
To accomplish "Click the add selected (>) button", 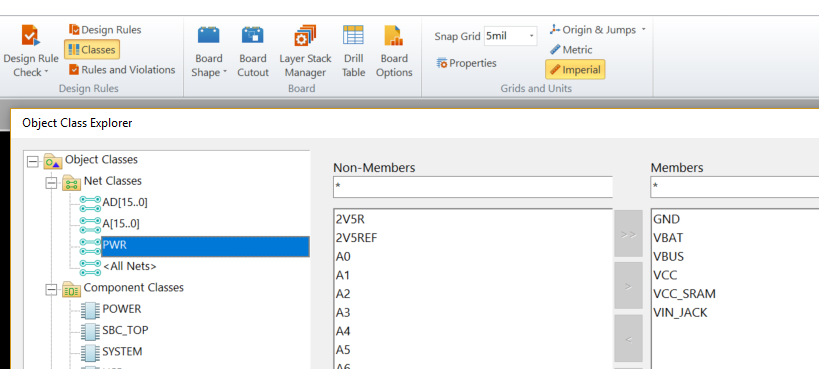I will 628,286.
